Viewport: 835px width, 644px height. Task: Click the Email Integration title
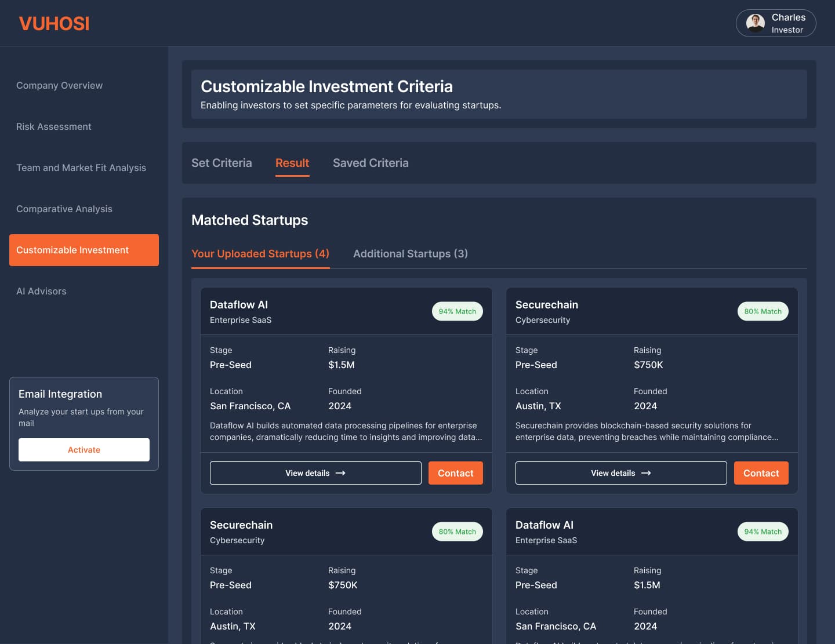[x=60, y=394]
